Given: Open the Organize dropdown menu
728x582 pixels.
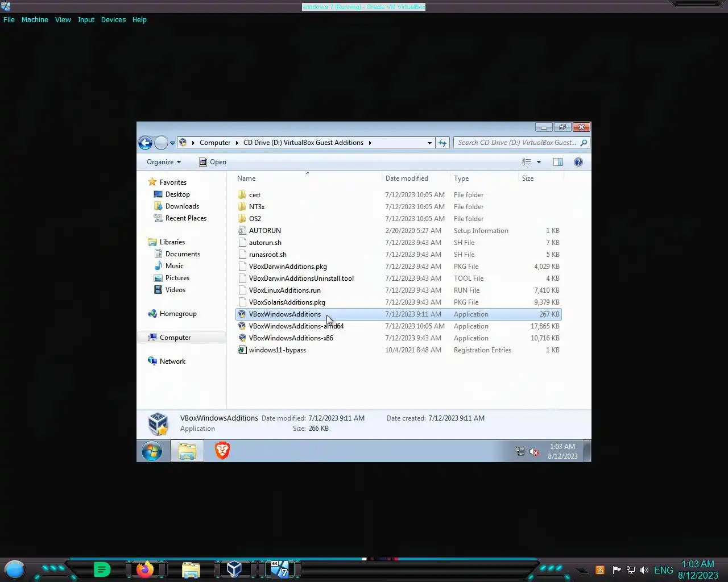Looking at the screenshot, I should (x=164, y=162).
